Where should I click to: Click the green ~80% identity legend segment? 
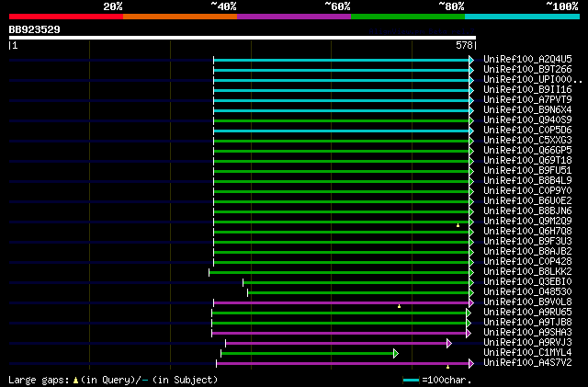click(x=408, y=17)
